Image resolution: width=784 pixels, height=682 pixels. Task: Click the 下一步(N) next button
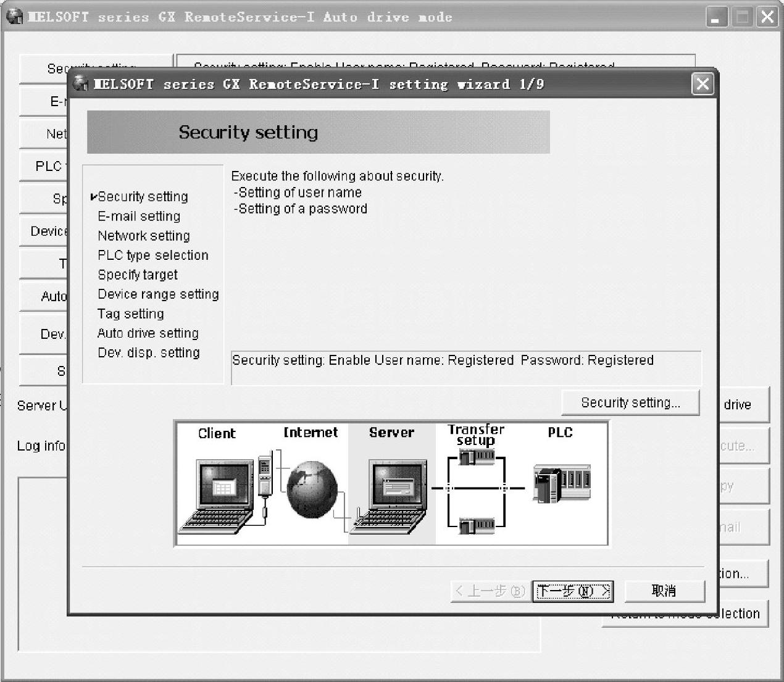pos(573,591)
